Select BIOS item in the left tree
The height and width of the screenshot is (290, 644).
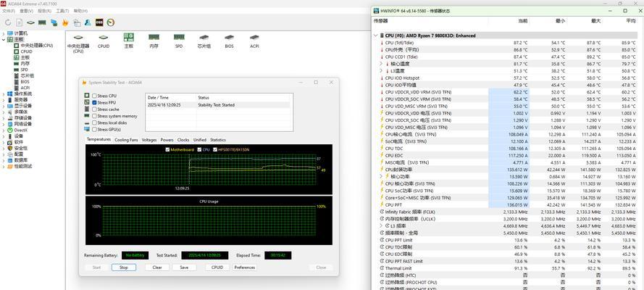click(25, 82)
